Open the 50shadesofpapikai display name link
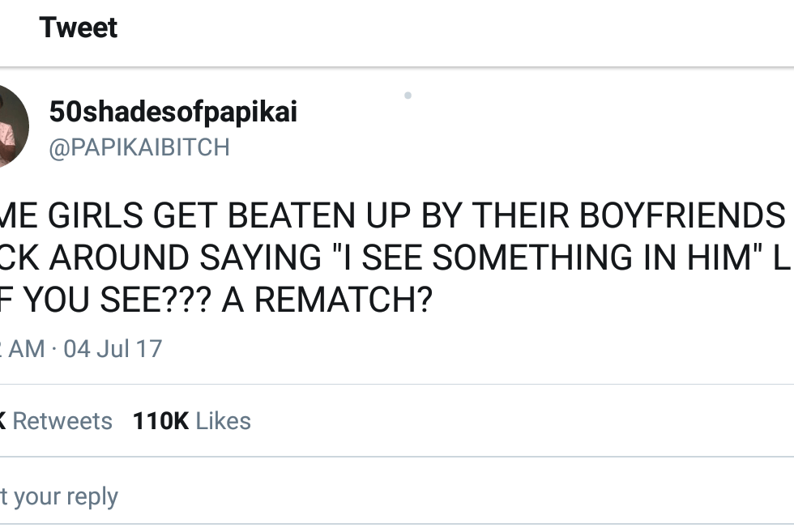The image size is (794, 532). pos(173,113)
